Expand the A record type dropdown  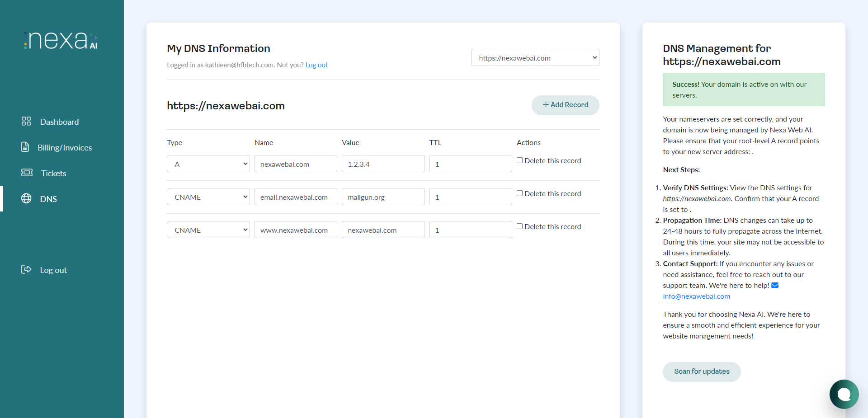(x=208, y=164)
